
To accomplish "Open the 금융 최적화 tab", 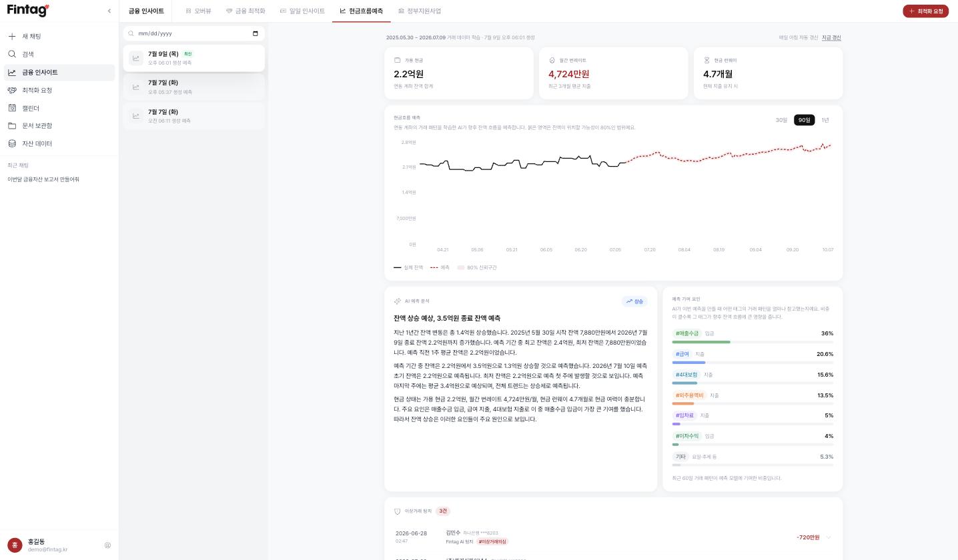I will pos(246,11).
